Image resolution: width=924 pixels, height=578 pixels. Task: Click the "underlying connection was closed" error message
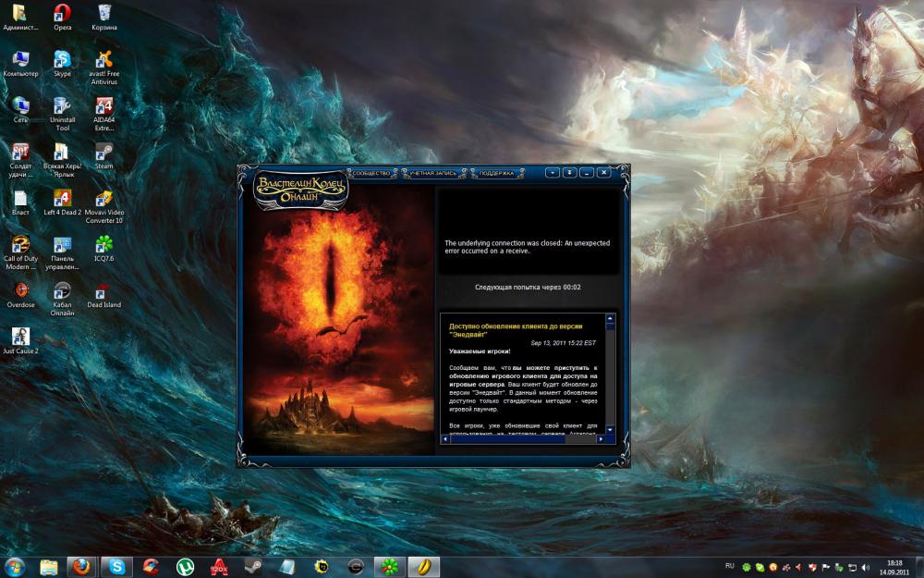tap(528, 247)
